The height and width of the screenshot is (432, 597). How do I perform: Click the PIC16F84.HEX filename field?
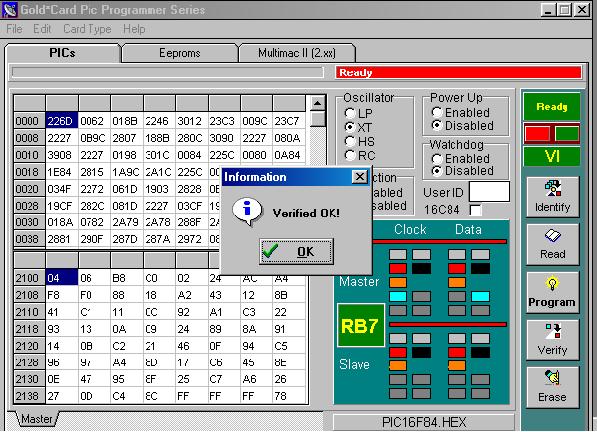[424, 422]
